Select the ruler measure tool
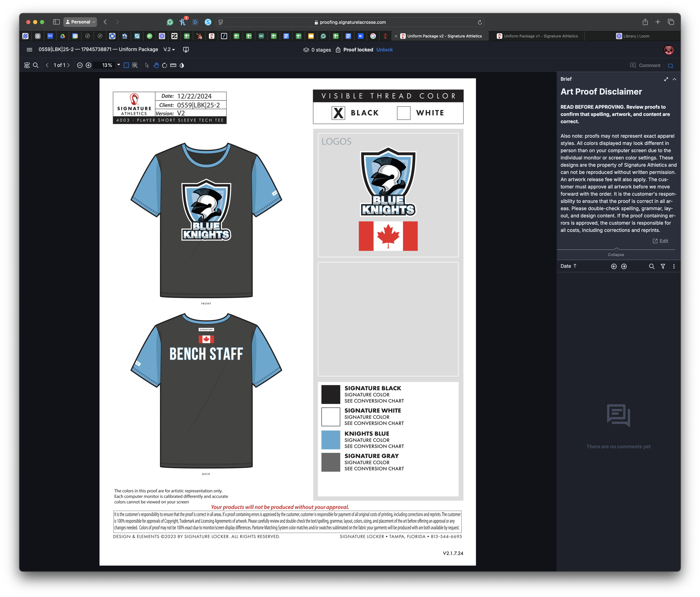 tap(173, 65)
